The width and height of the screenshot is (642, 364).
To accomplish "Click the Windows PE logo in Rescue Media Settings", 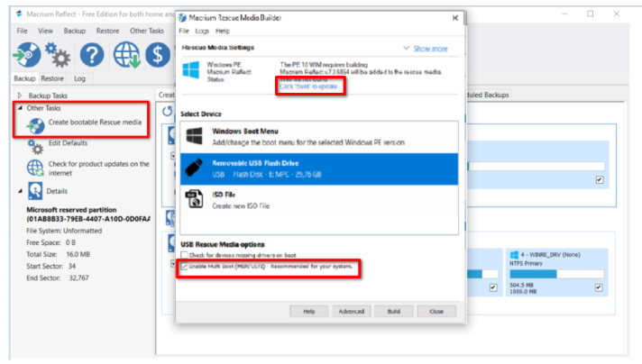I will (191, 70).
